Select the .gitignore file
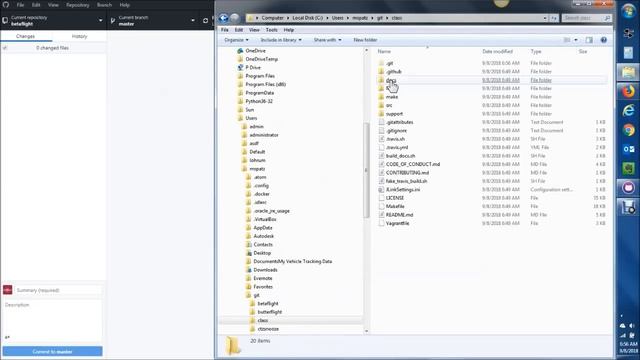The width and height of the screenshot is (640, 360). [396, 131]
